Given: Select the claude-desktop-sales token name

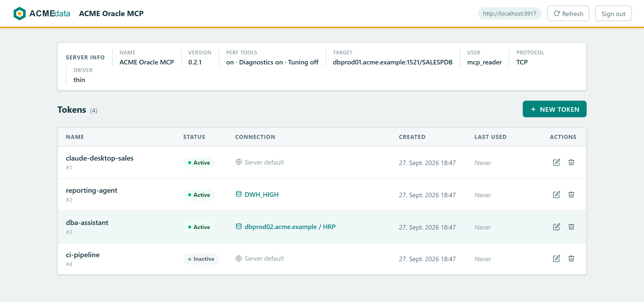Looking at the screenshot, I should (100, 158).
